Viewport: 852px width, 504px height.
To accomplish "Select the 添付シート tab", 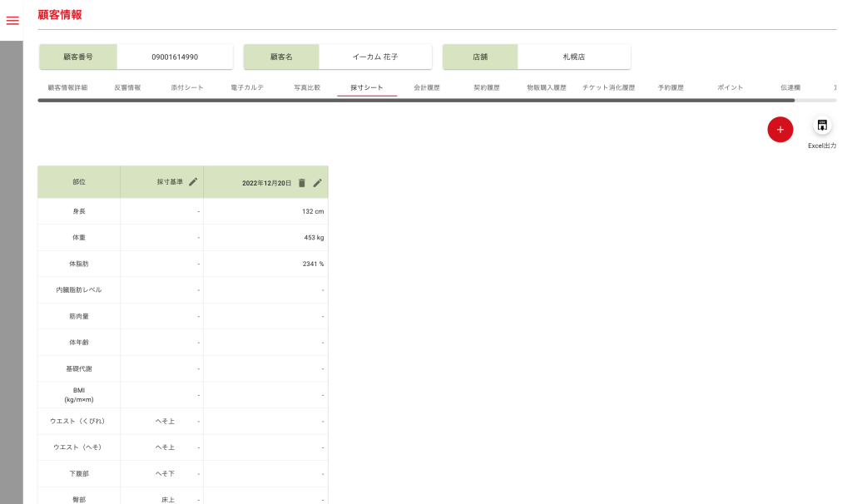I will (x=187, y=87).
